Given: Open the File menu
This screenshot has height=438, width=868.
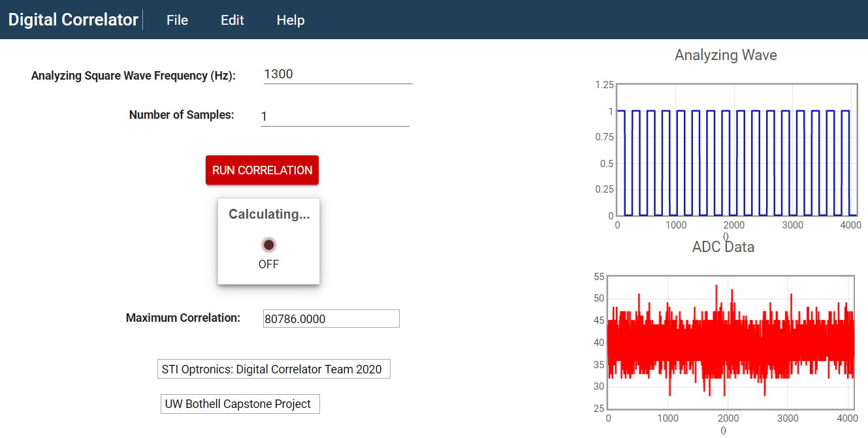Looking at the screenshot, I should pos(177,20).
